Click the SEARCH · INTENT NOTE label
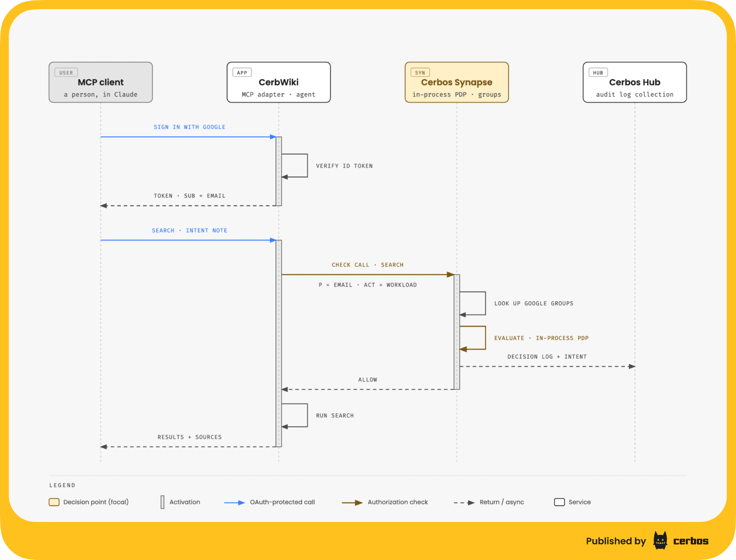The height and width of the screenshot is (560, 736). pos(189,231)
